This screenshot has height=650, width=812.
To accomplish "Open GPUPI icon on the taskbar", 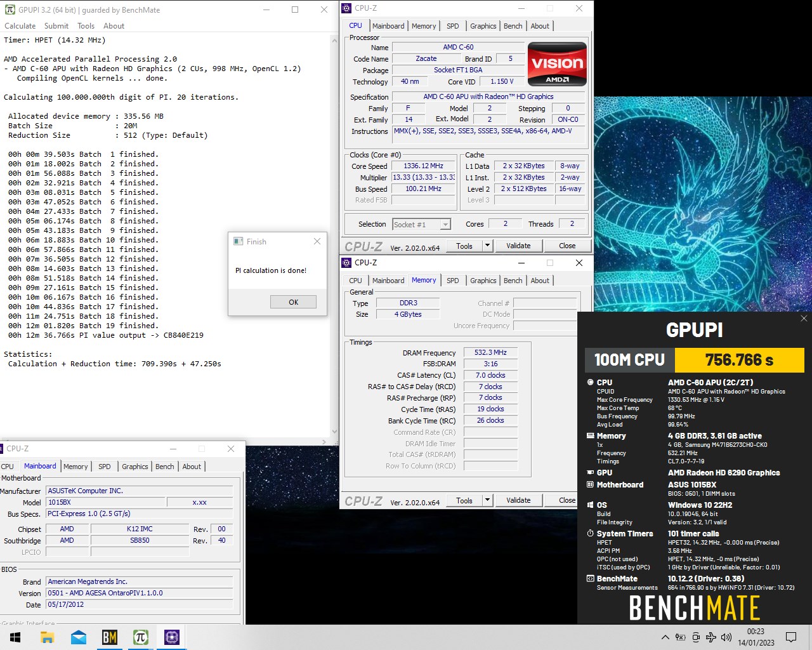I will click(x=141, y=637).
